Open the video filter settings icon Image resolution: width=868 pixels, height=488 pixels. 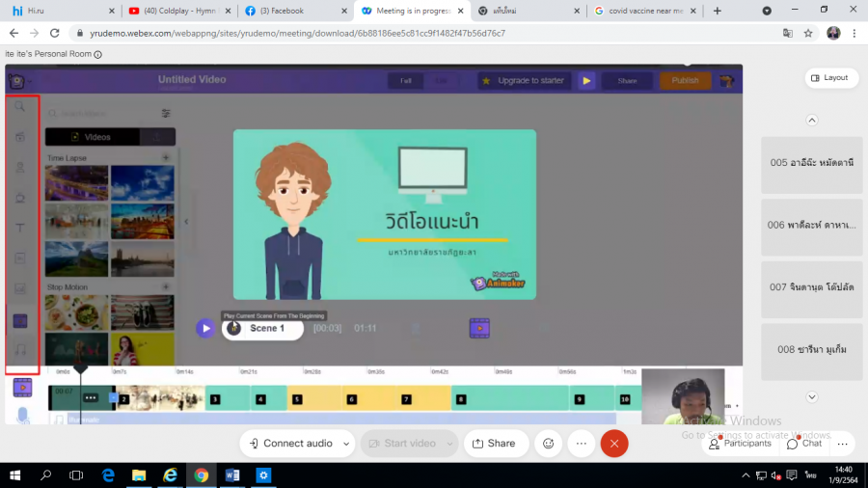166,114
